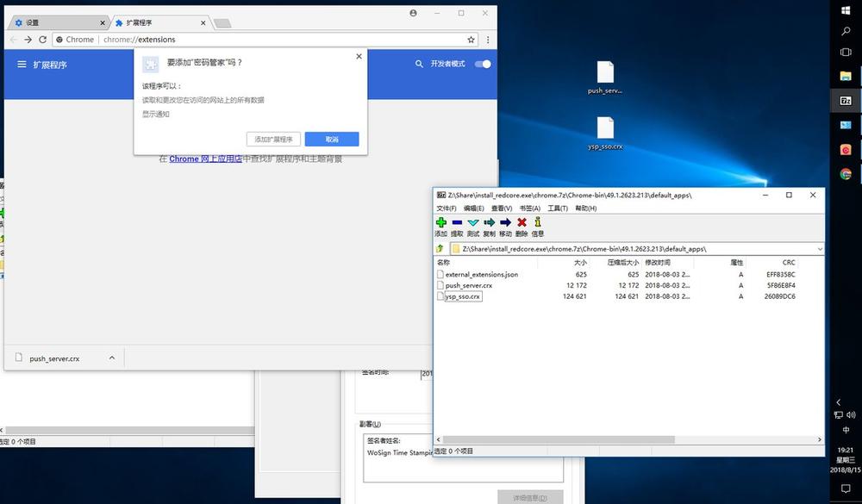Click the Chrome 网上应用店 link

click(205, 159)
